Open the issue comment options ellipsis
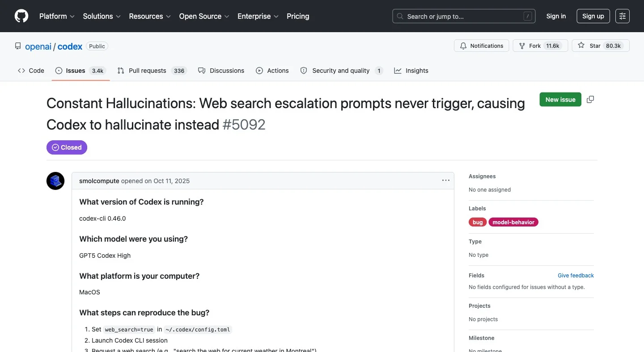The height and width of the screenshot is (352, 644). point(446,180)
